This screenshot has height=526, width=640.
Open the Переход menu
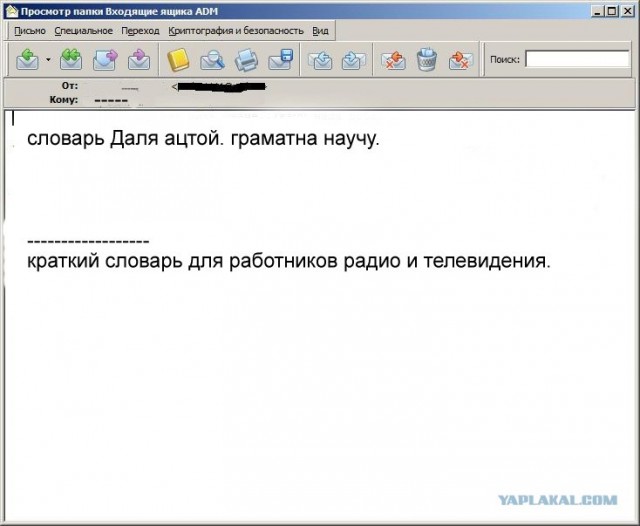[140, 31]
